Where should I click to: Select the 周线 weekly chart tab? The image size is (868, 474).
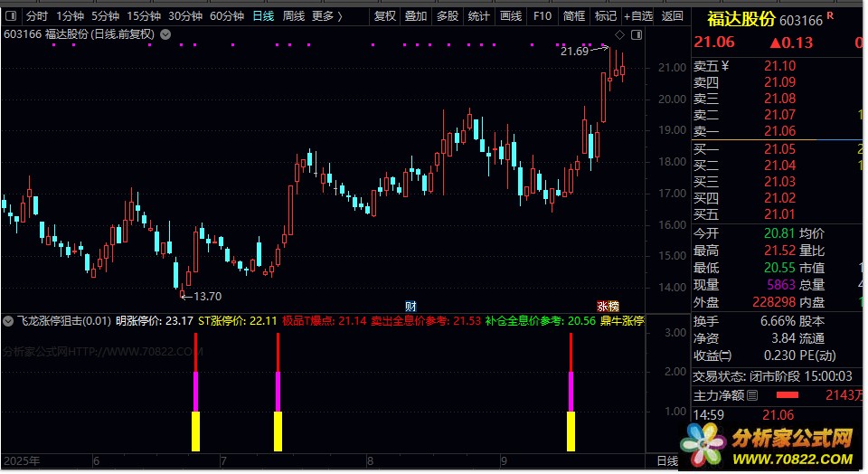293,16
